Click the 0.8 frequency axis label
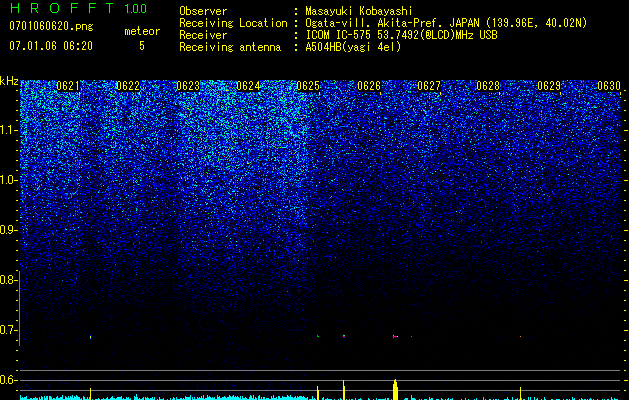 point(8,280)
